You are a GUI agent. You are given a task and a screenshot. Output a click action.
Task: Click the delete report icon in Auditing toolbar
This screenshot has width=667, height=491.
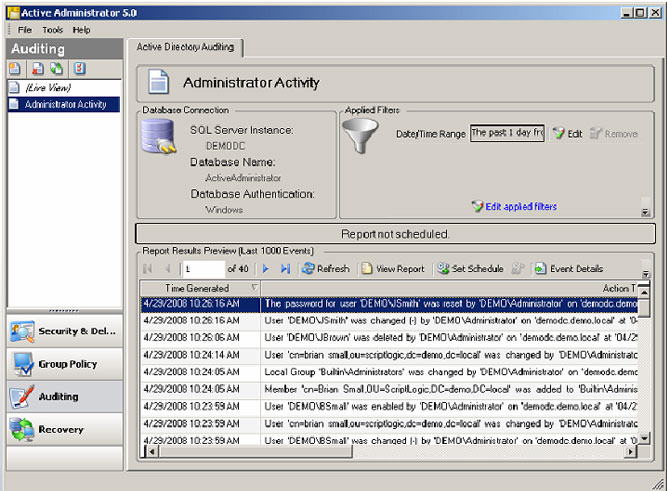click(x=38, y=69)
